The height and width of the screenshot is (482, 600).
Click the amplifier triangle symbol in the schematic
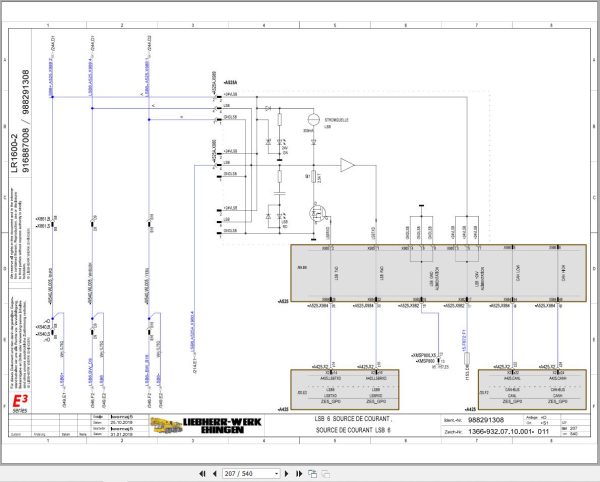coord(347,165)
